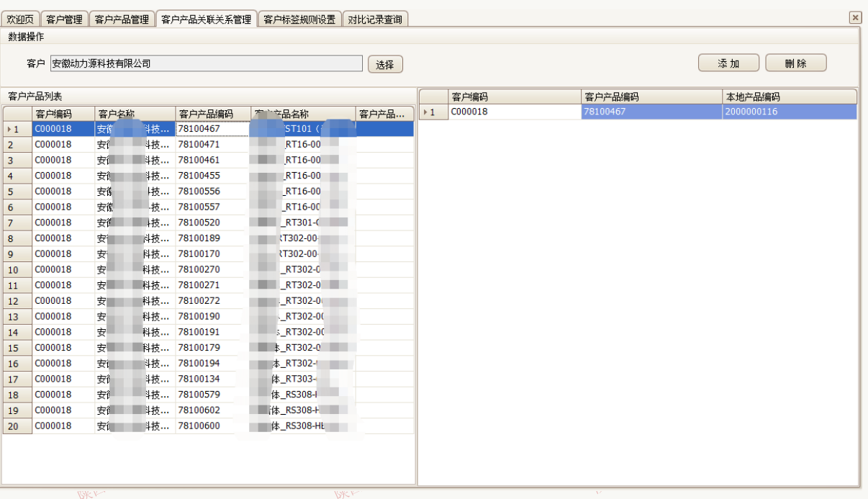
Task: Switch to 客户产品管理 tab
Action: click(122, 19)
